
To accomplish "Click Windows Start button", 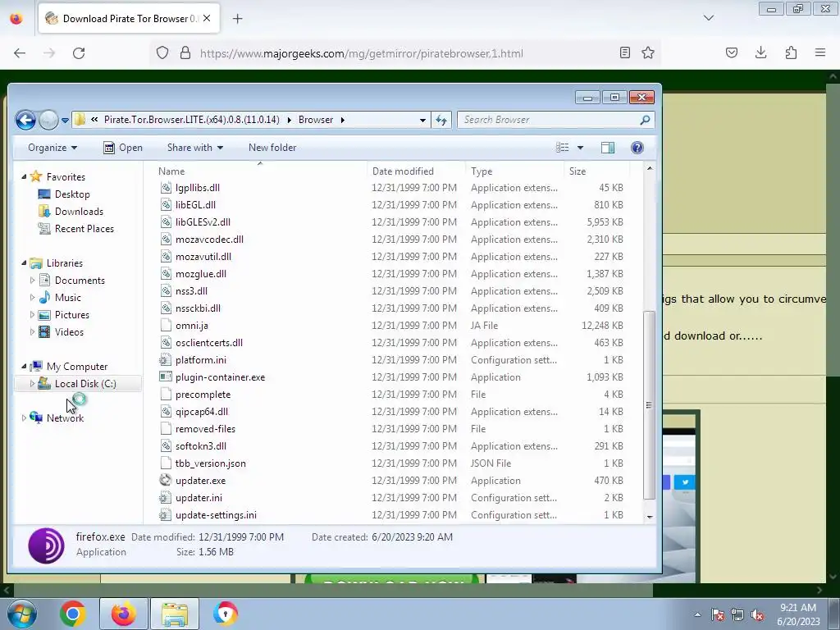I will [x=21, y=614].
